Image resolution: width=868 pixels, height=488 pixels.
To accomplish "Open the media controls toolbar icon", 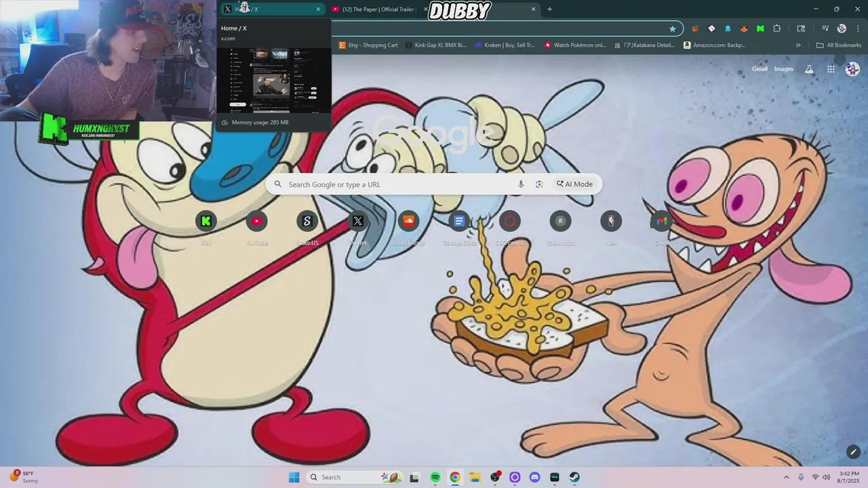I will [825, 28].
